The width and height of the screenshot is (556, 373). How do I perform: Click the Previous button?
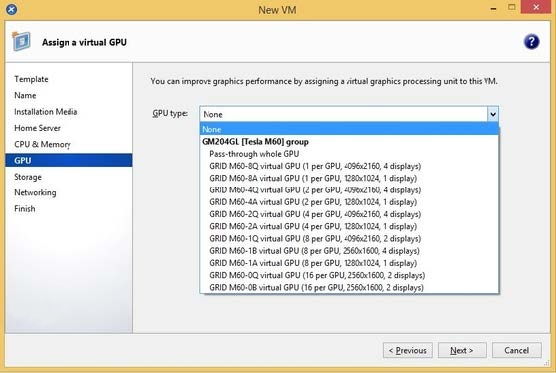click(407, 350)
